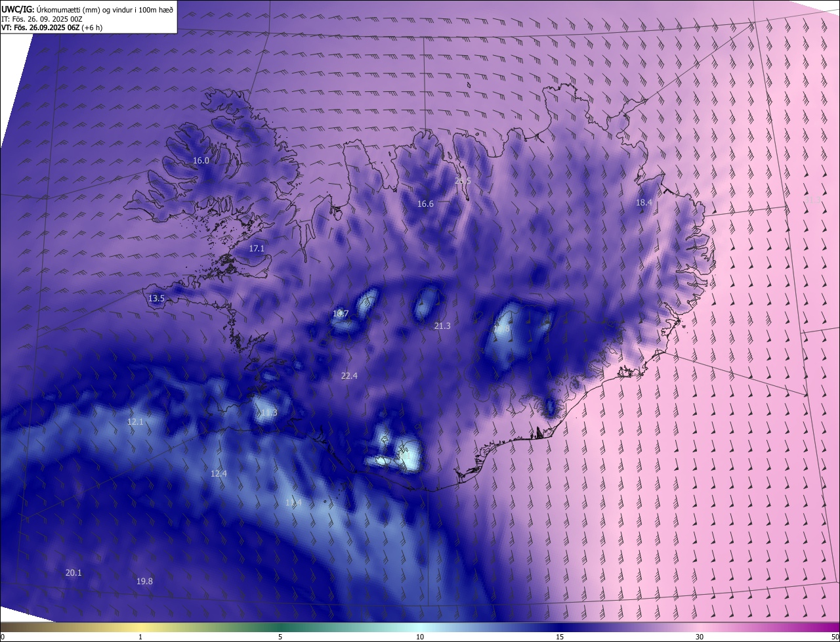Click the '5' tick on the color scale
The height and width of the screenshot is (642, 840).
pos(280,637)
